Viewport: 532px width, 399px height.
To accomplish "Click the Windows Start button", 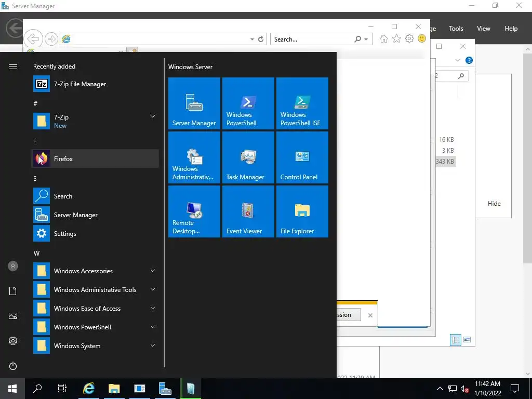I will [x=12, y=389].
